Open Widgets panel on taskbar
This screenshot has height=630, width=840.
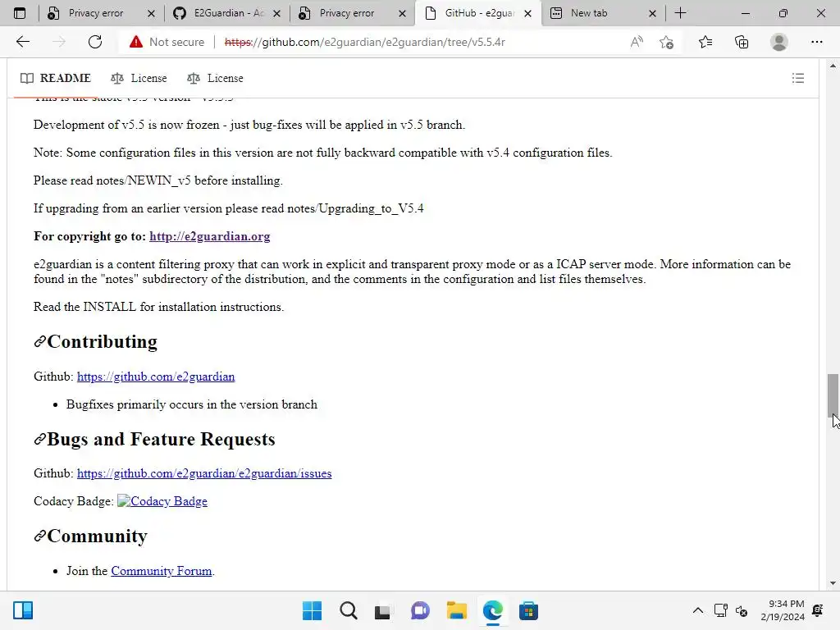pos(23,610)
